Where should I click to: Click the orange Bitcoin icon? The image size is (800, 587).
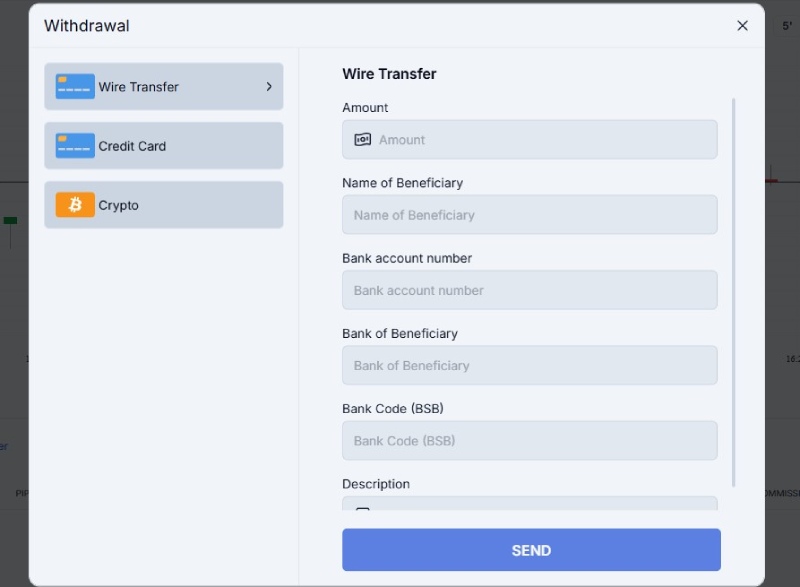(75, 205)
